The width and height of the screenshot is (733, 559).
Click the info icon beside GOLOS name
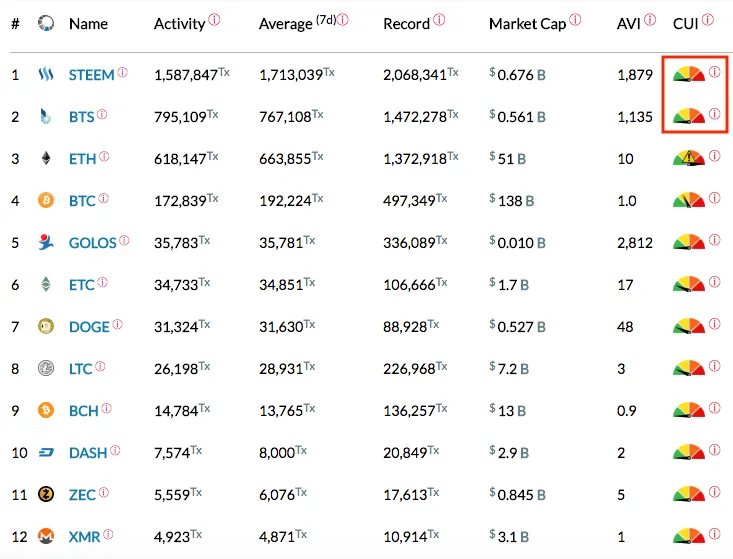click(x=124, y=240)
